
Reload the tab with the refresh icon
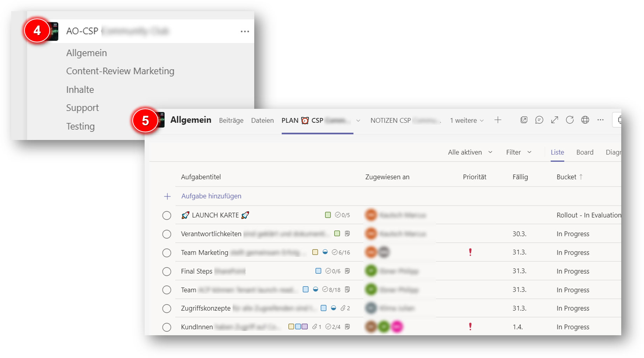tap(570, 120)
